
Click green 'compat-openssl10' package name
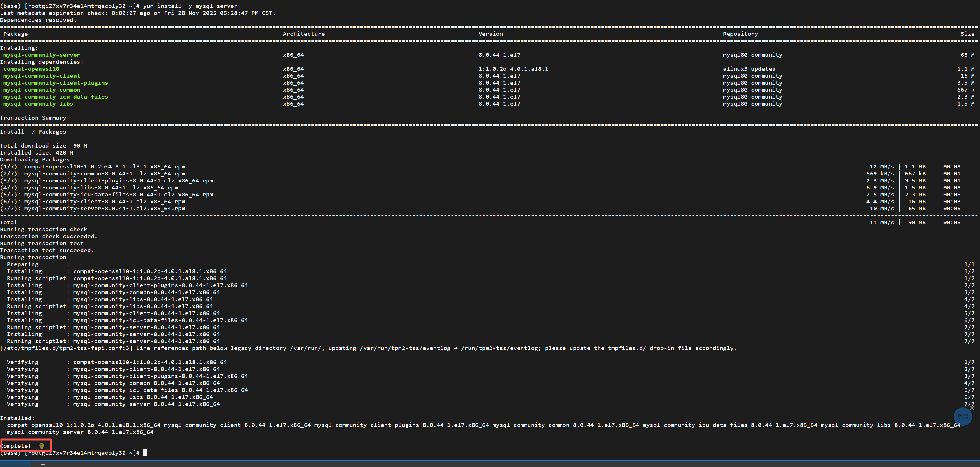(x=31, y=69)
